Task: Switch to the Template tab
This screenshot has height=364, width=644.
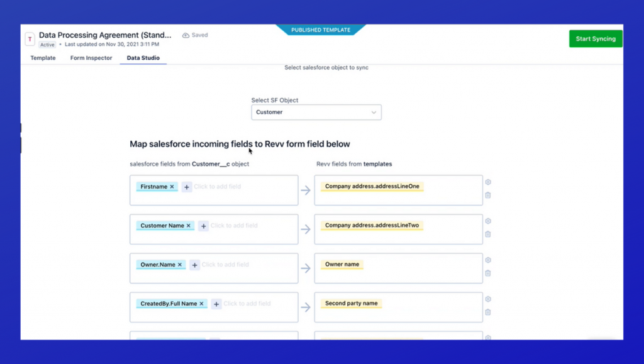Action: [x=43, y=58]
